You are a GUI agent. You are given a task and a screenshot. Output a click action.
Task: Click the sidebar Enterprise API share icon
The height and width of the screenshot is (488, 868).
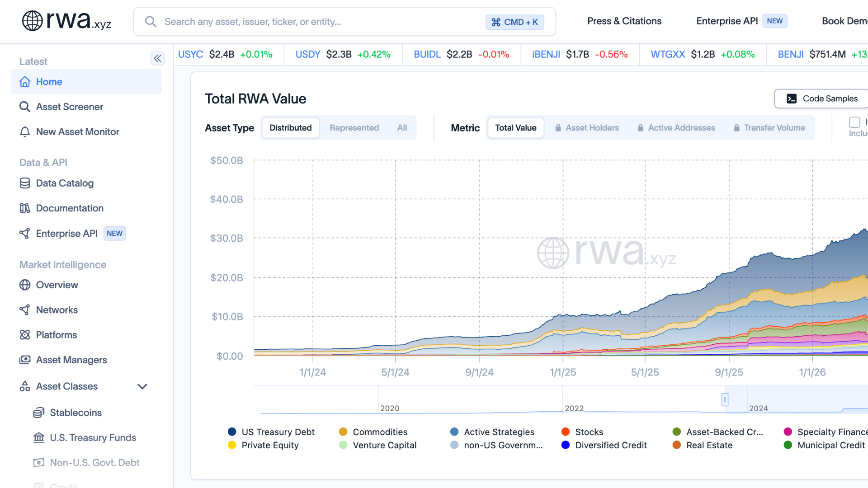click(x=25, y=233)
